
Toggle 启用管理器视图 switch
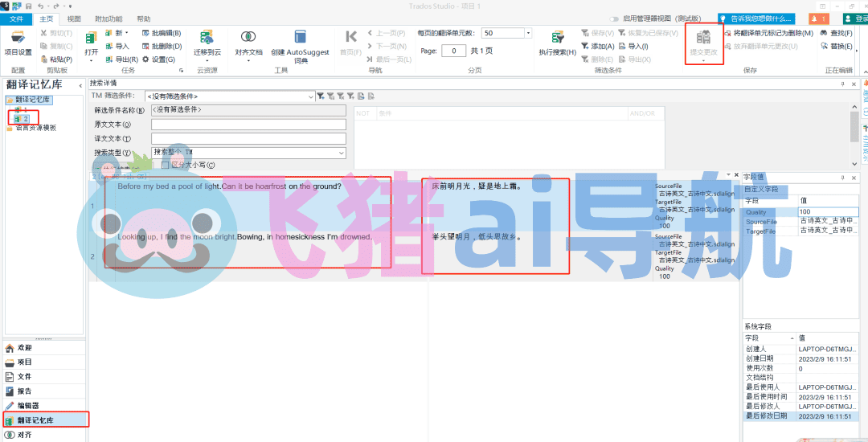[x=615, y=18]
